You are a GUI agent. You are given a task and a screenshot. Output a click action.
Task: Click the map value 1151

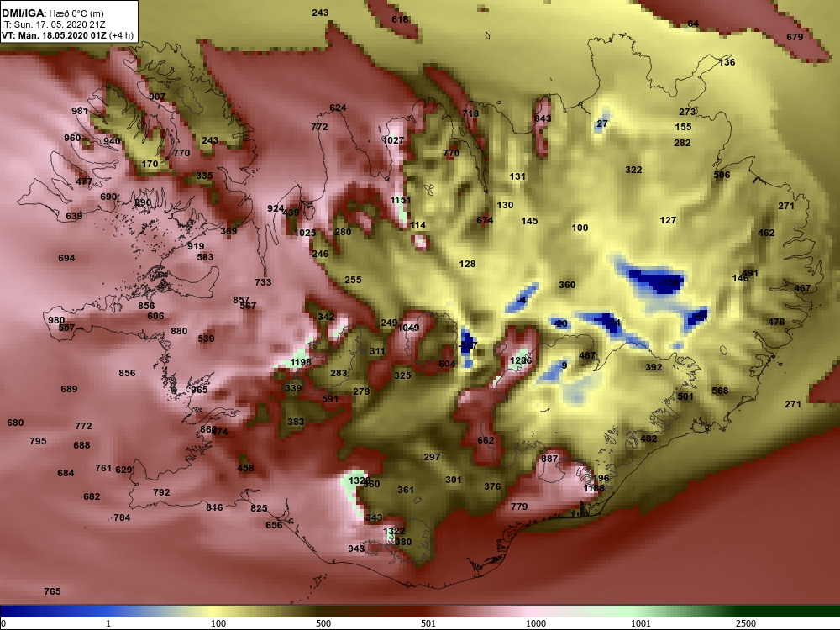(x=401, y=200)
